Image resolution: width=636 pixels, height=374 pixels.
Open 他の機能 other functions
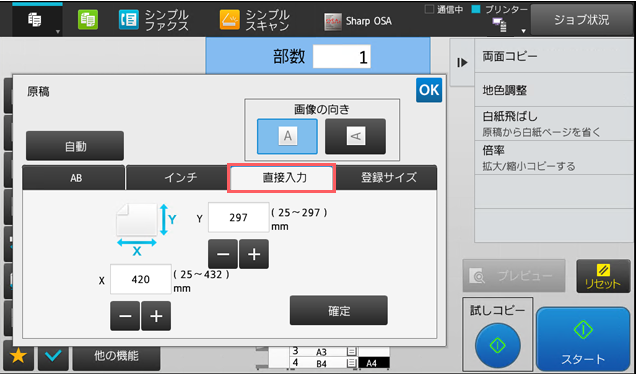(x=116, y=356)
